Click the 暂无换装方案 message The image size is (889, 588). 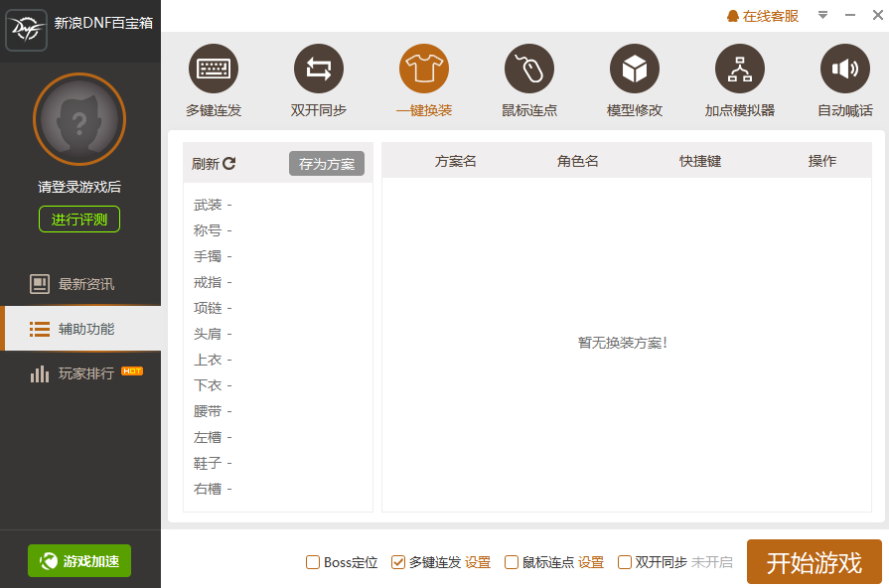[x=623, y=343]
